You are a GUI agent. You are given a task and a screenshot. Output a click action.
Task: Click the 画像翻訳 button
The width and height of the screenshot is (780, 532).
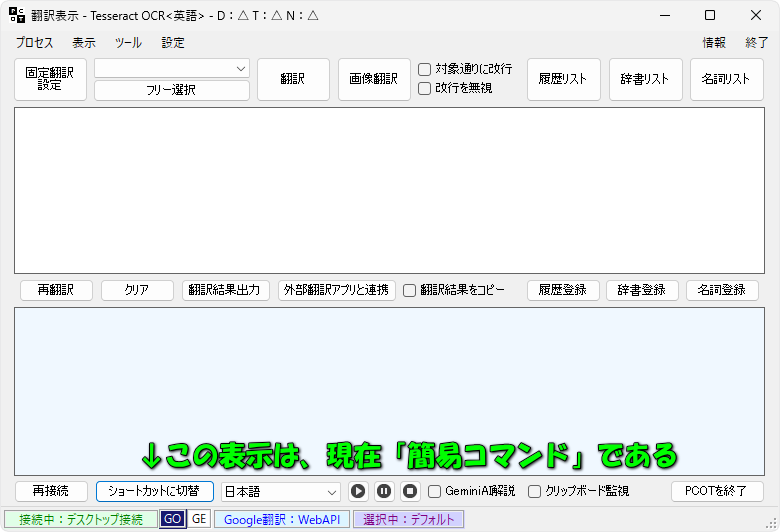pyautogui.click(x=374, y=79)
